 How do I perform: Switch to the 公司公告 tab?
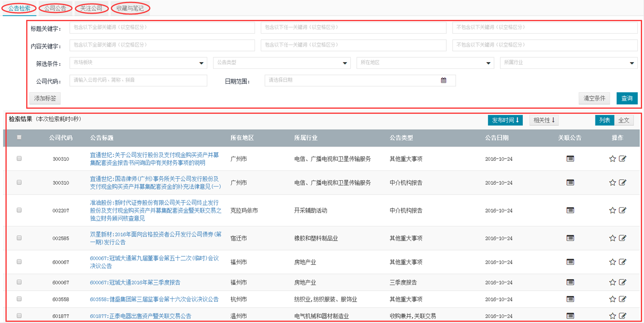[55, 8]
